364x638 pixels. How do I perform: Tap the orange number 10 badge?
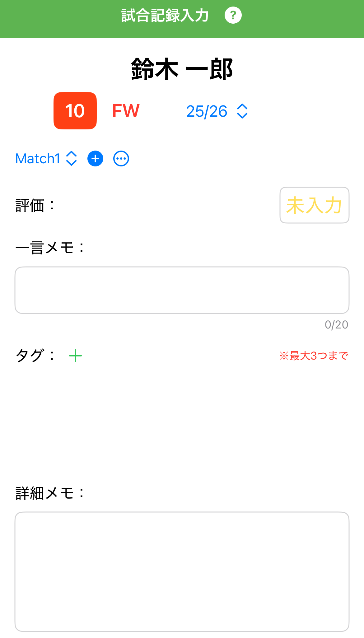point(75,111)
